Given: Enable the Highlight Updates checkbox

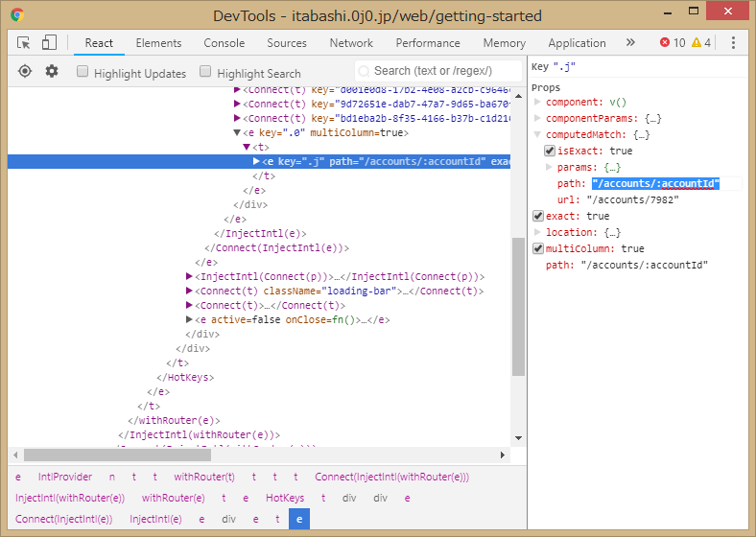Looking at the screenshot, I should [83, 72].
